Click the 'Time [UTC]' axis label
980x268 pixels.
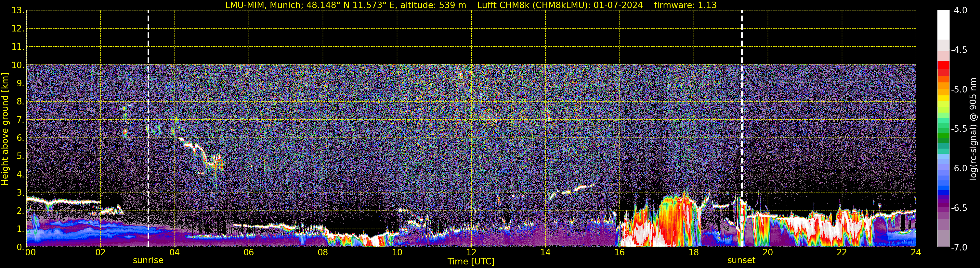471,262
